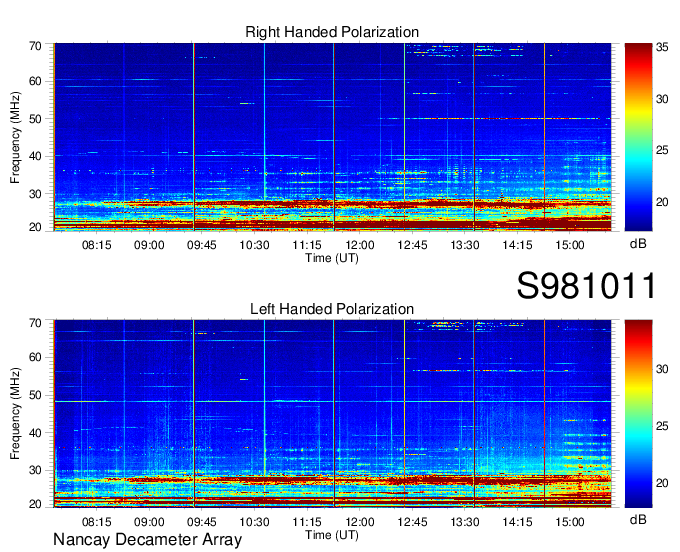This screenshot has height=552, width=680.
Task: Click the "50" frequency tick of Right Handed plot
Action: point(35,119)
